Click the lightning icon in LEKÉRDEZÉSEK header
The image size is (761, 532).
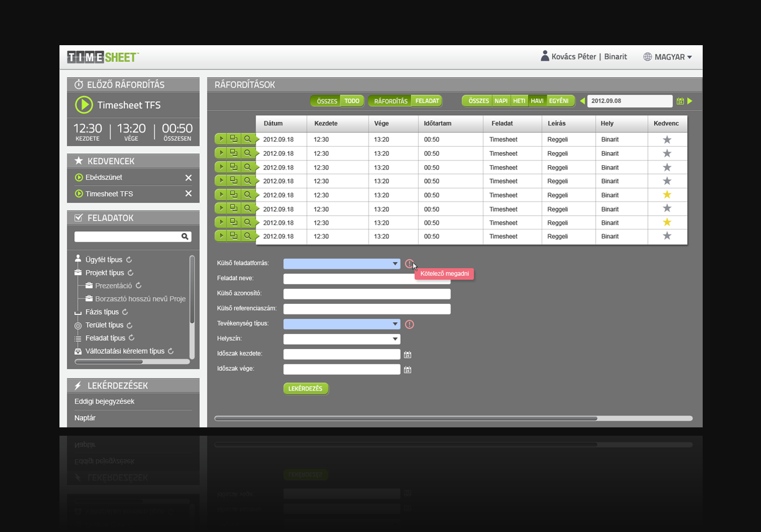point(78,386)
